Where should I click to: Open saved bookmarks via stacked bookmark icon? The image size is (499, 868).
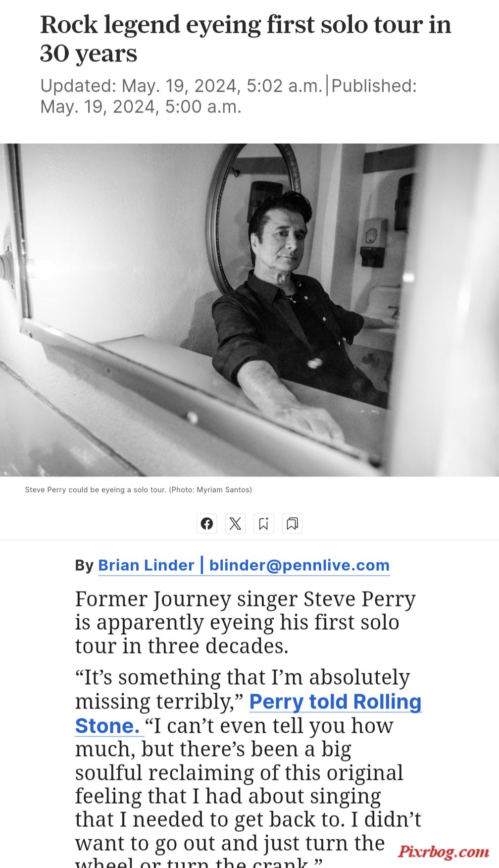click(x=292, y=523)
